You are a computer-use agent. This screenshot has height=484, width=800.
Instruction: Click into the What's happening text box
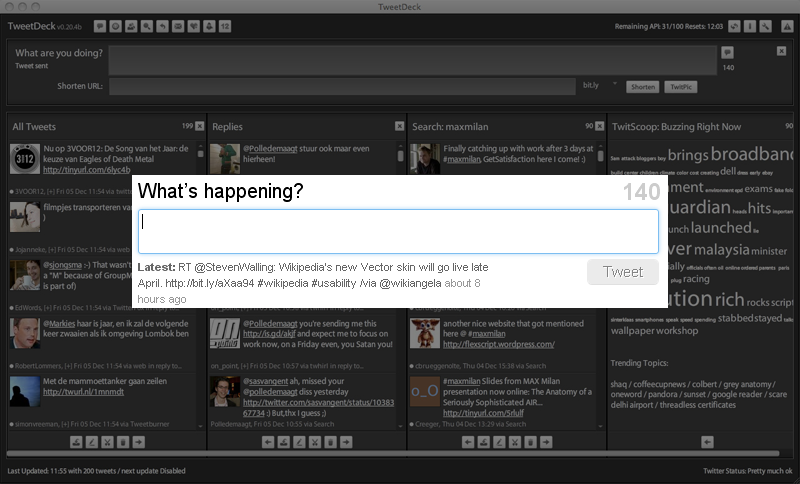click(398, 231)
